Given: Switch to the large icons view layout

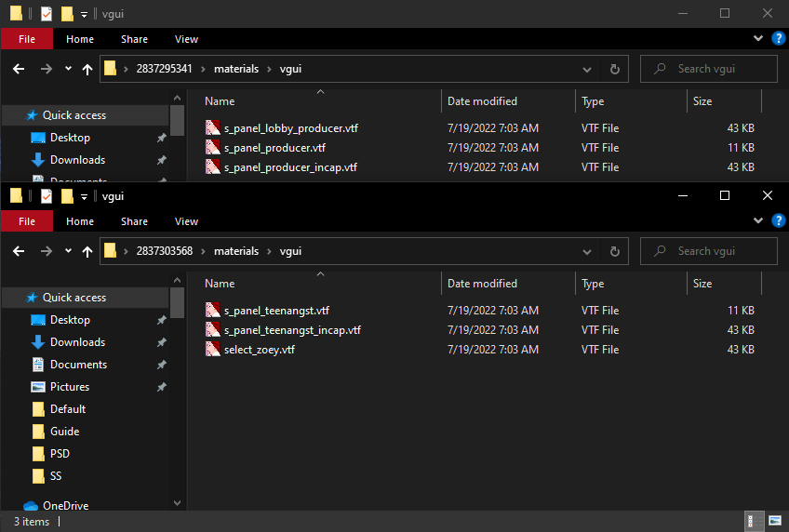Looking at the screenshot, I should 775,521.
